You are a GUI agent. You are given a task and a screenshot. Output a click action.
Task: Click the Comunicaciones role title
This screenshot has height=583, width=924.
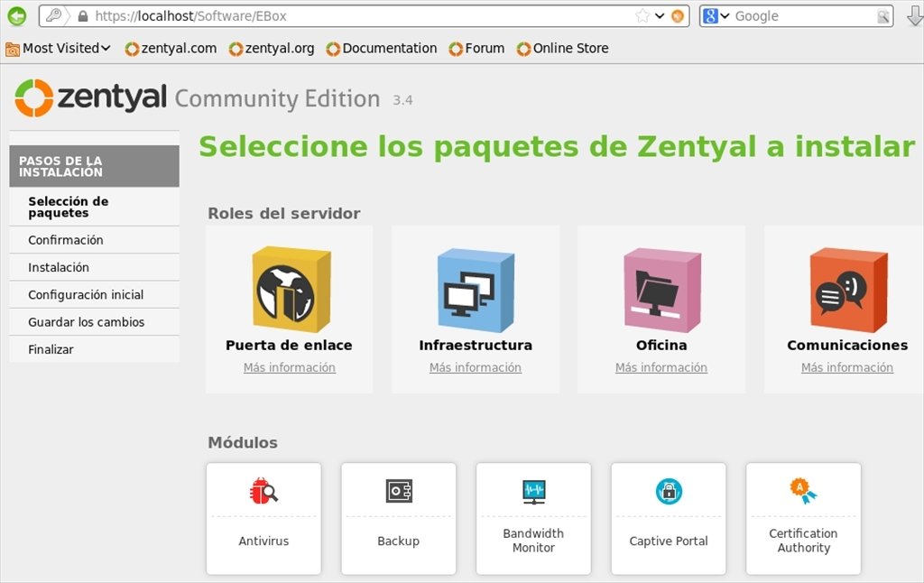(847, 346)
